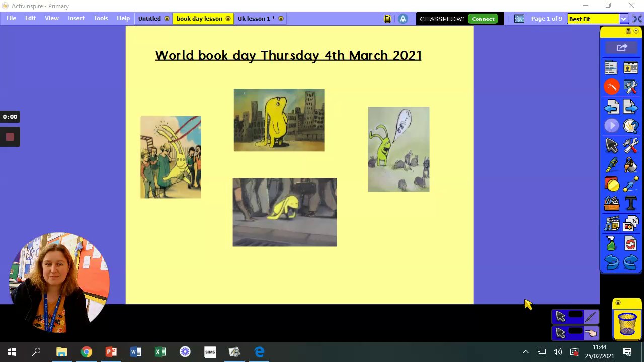The width and height of the screenshot is (644, 362).
Task: Open the File menu
Action: (11, 18)
